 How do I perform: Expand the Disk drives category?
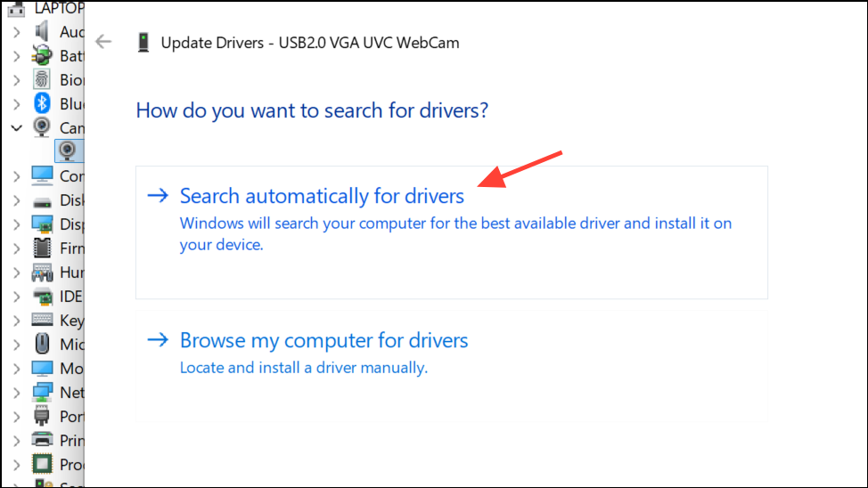(x=17, y=199)
